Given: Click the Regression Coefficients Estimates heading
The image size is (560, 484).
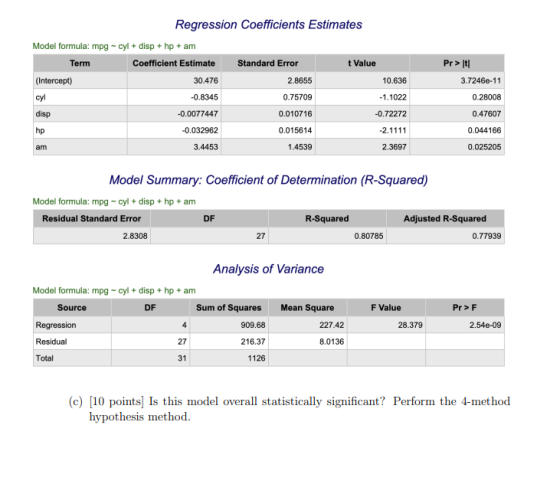Looking at the screenshot, I should pyautogui.click(x=268, y=25).
